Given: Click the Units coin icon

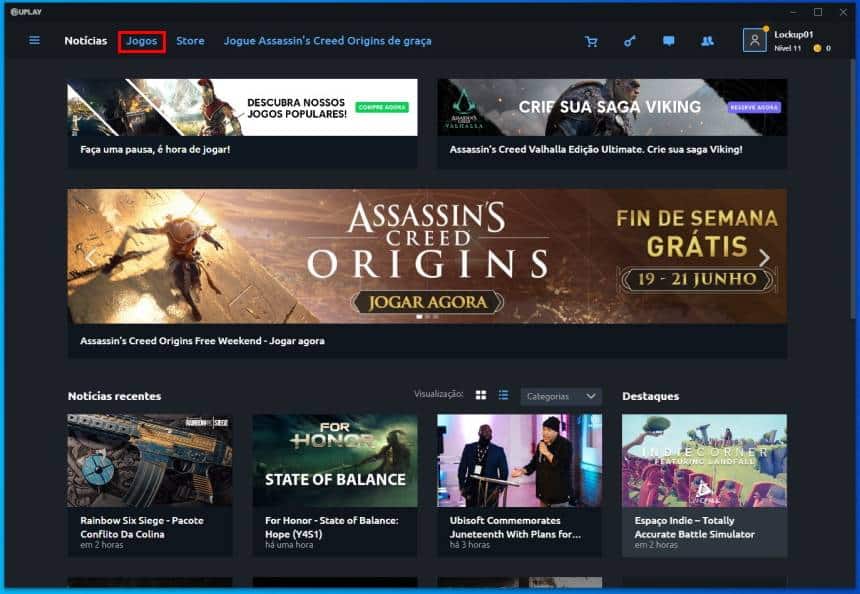Looking at the screenshot, I should pos(817,48).
